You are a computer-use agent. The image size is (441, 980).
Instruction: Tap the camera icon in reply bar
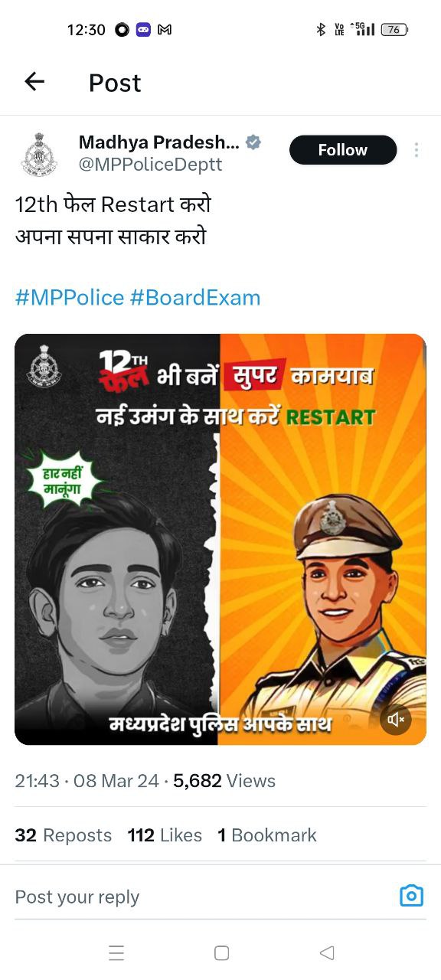coord(412,896)
